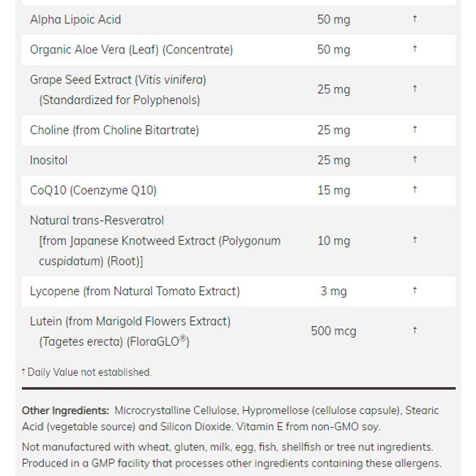
Task: Click the 3 mg amount for Lycopene
Action: pyautogui.click(x=334, y=291)
